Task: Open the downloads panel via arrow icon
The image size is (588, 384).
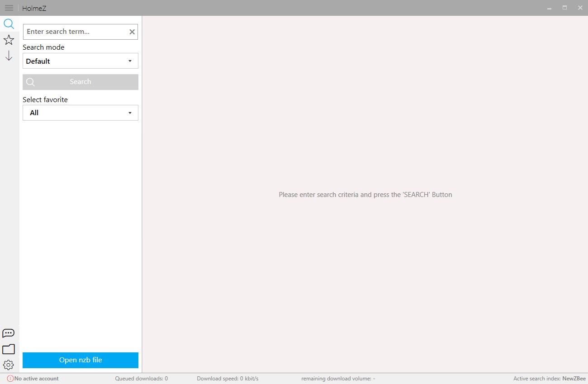Action: 9,55
